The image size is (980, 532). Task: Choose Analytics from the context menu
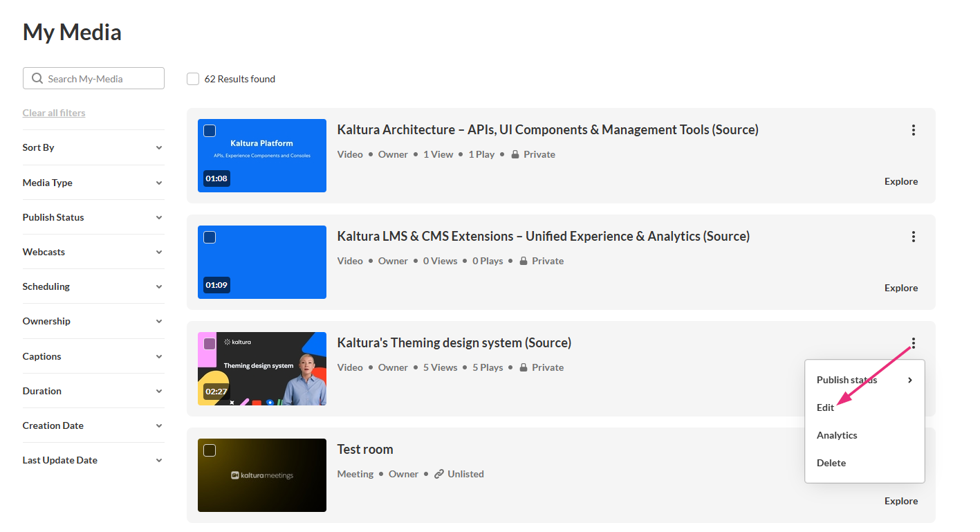865,435
